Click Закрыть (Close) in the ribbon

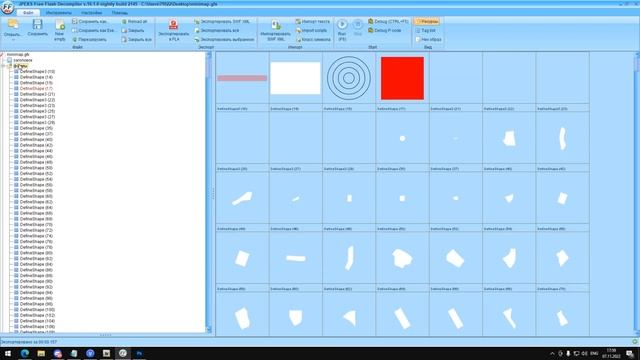click(x=133, y=31)
